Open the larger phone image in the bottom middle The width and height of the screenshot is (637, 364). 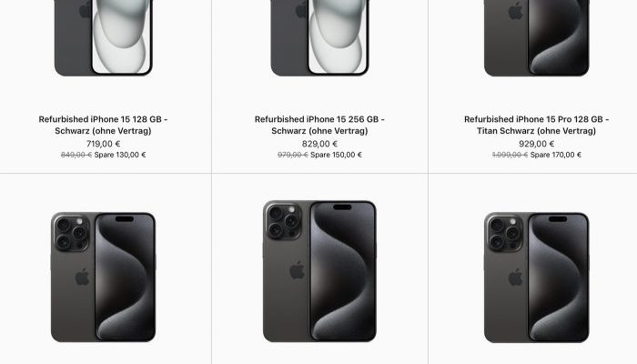(319, 271)
